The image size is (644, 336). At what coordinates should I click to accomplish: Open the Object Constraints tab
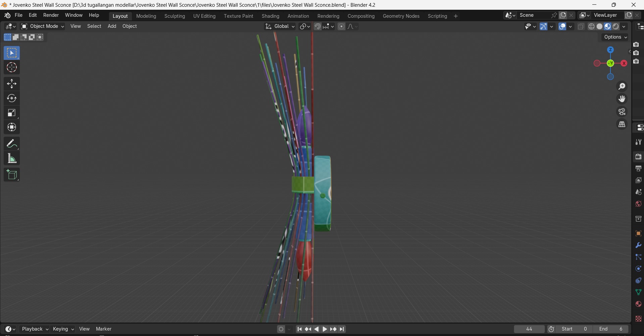pyautogui.click(x=638, y=281)
